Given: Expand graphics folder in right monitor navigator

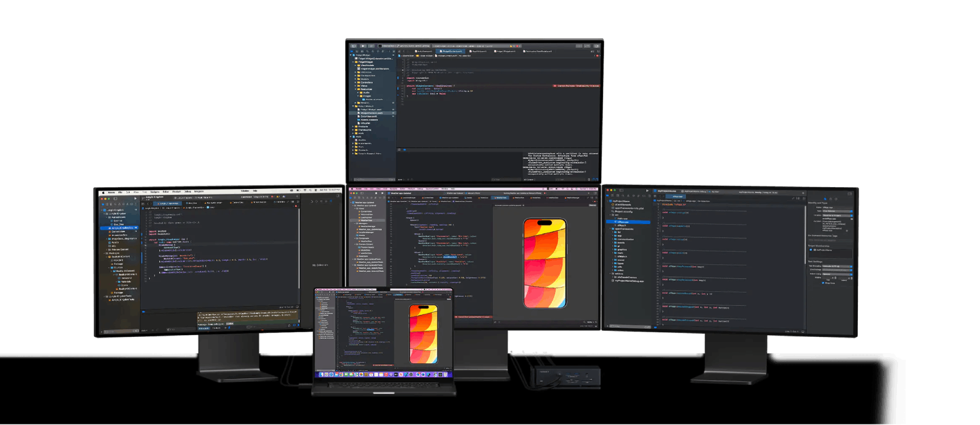Looking at the screenshot, I should [x=613, y=249].
